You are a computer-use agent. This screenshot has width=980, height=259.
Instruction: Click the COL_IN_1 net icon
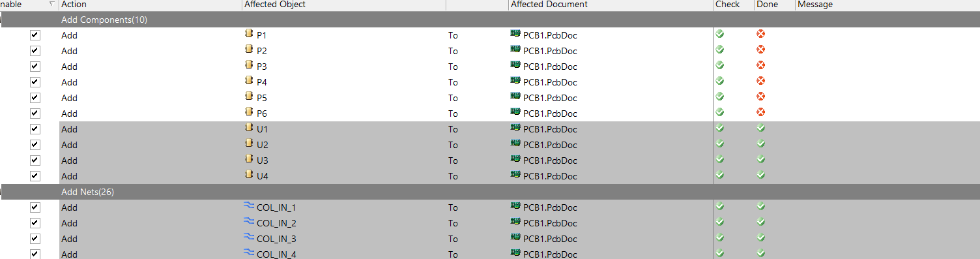pyautogui.click(x=249, y=206)
